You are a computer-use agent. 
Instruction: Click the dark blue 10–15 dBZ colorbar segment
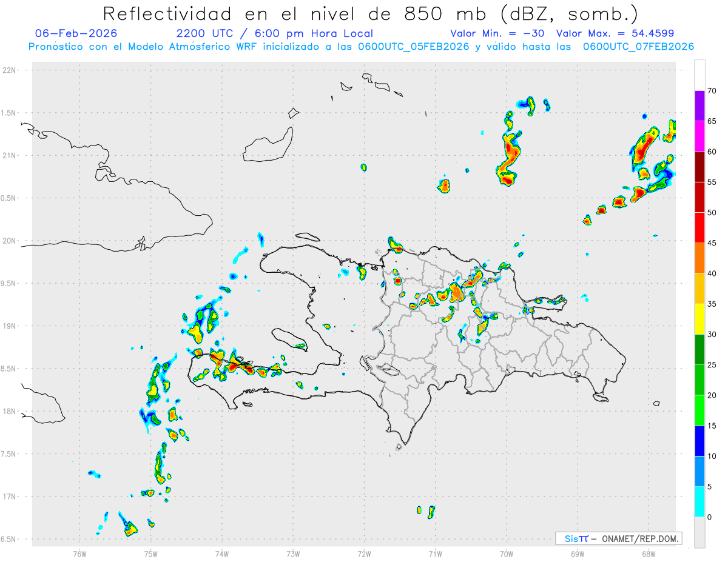click(699, 441)
